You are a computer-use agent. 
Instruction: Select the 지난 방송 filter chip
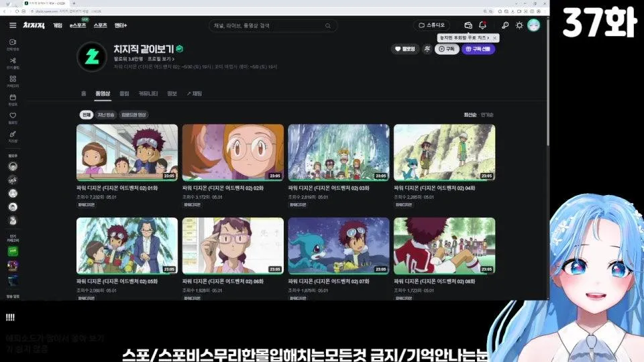point(106,115)
